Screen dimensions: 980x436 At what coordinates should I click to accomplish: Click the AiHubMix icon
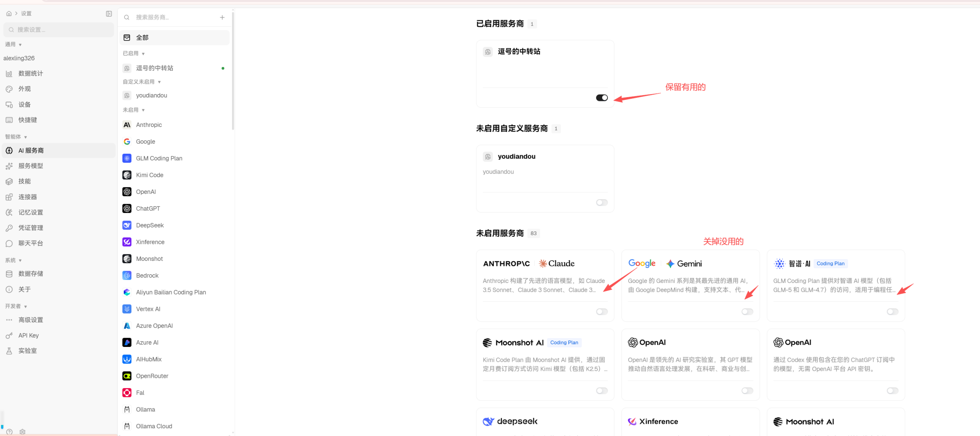(x=127, y=359)
